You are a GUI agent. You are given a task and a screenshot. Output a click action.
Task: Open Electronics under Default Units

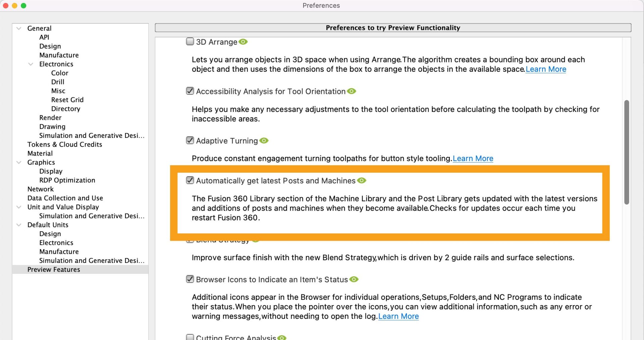click(56, 243)
